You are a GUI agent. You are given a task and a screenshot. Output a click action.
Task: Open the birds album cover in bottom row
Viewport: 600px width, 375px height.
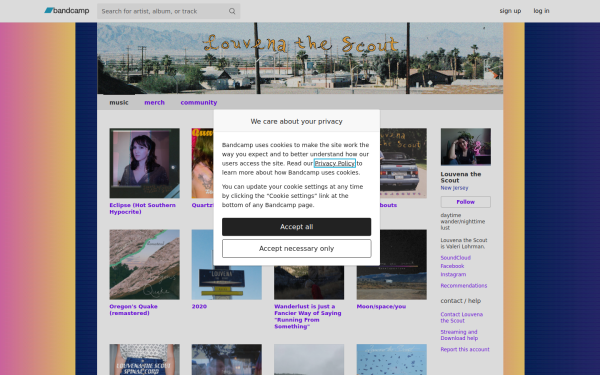391,360
